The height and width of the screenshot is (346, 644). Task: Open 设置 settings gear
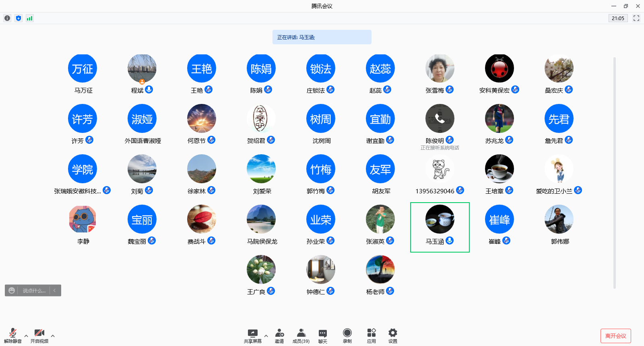(x=393, y=336)
